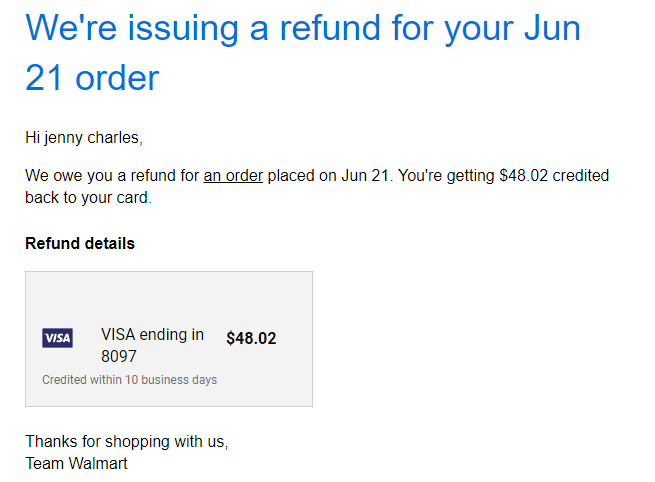The width and height of the screenshot is (655, 482).
Task: Click the word "issuing" in blue headline
Action: click(x=183, y=28)
